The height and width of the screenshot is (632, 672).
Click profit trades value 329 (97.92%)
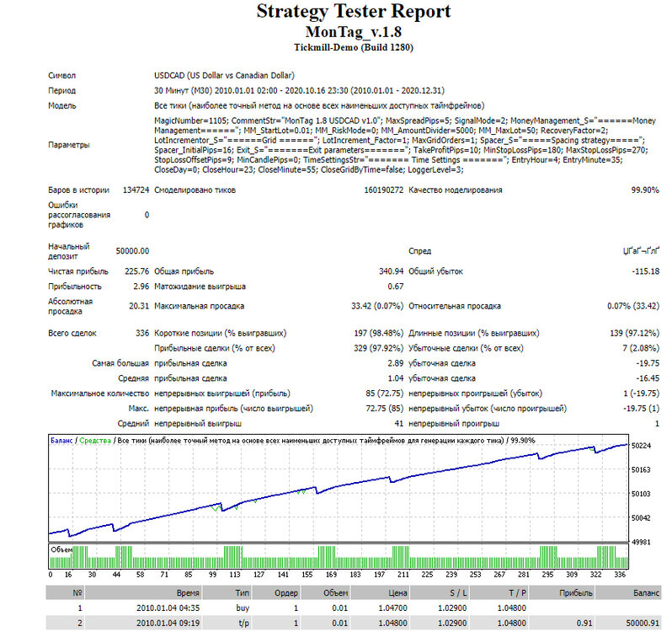[x=378, y=348]
